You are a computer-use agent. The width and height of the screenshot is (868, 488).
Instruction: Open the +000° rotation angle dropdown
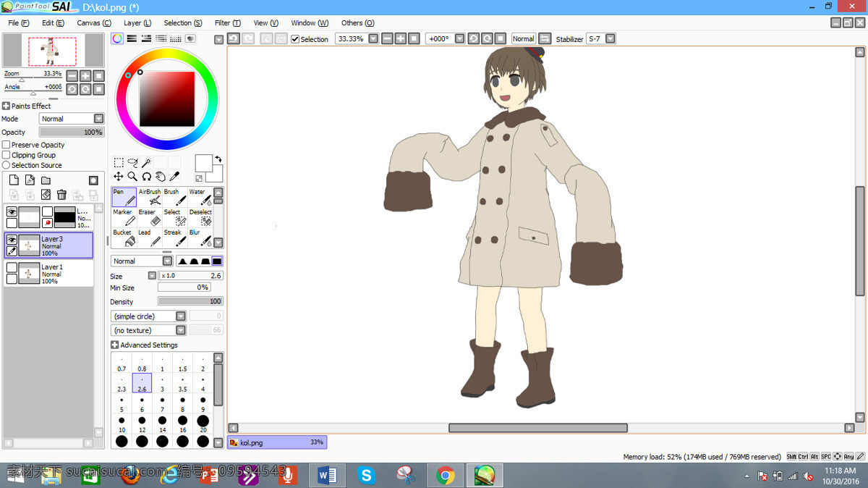pyautogui.click(x=459, y=38)
